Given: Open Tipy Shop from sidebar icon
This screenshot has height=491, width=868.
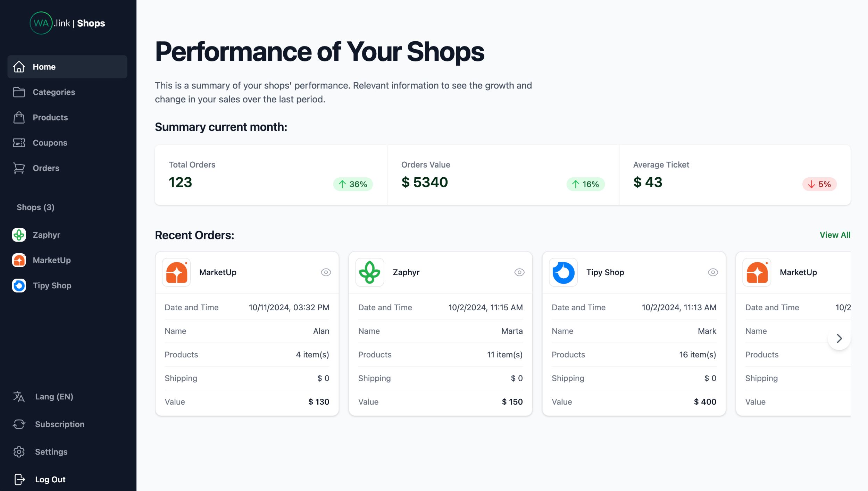Looking at the screenshot, I should click(19, 286).
